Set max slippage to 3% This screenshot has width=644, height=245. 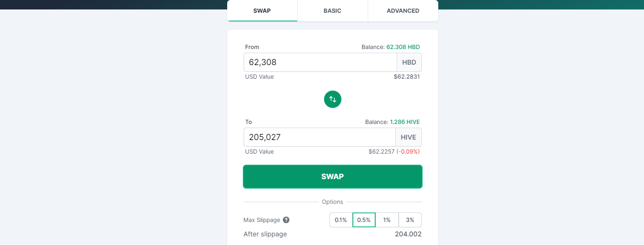(410, 220)
